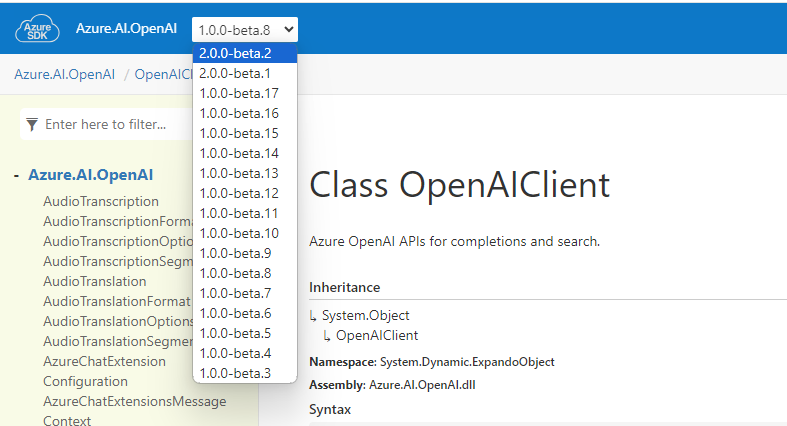Collapse the Azure.AI.OpenAI tree node
Screen dimensions: 787x426
(x=17, y=176)
